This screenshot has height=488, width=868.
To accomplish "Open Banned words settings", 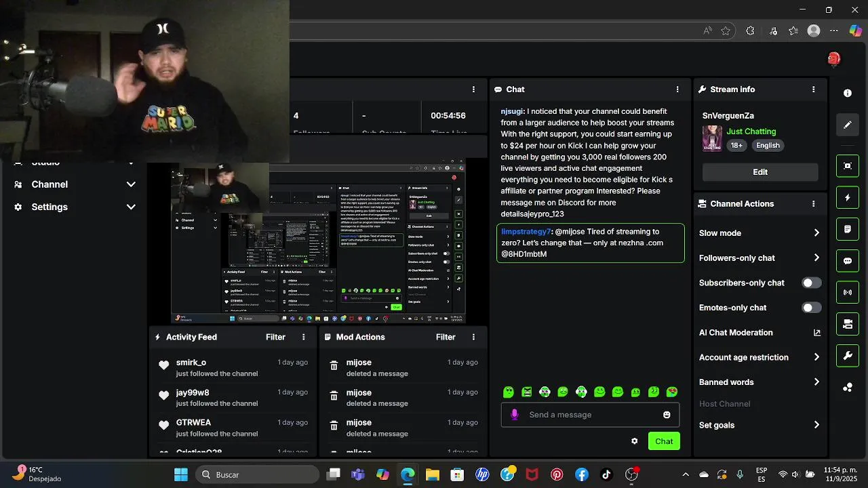I will point(759,382).
